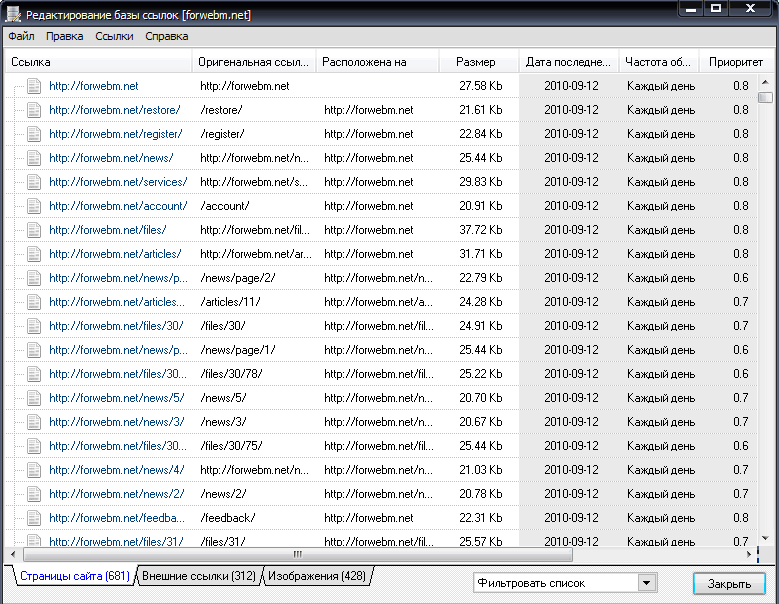779x604 pixels.
Task: Click page icon of the /account/ row
Action: point(34,206)
